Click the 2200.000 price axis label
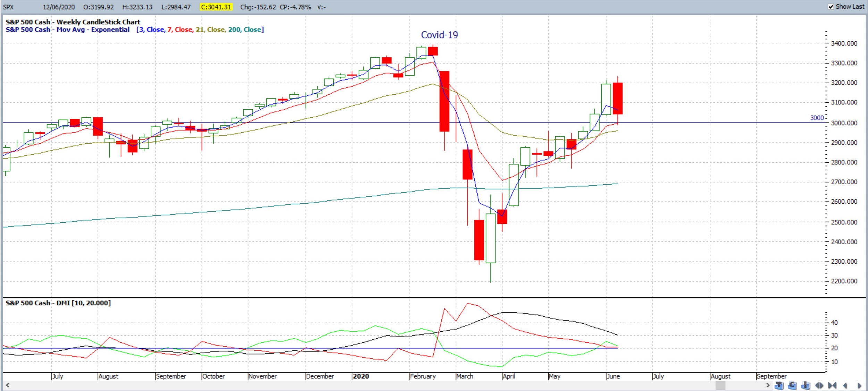The image size is (868, 391). click(844, 281)
